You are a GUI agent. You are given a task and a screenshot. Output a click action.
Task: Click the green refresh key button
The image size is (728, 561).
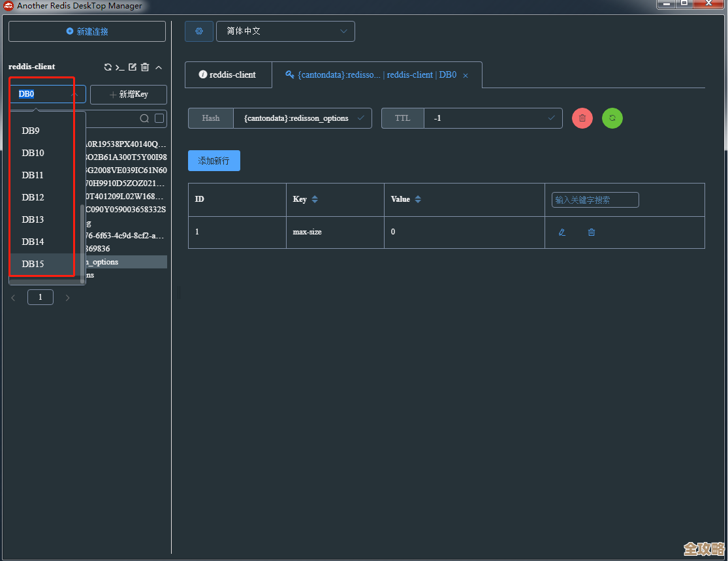point(612,118)
